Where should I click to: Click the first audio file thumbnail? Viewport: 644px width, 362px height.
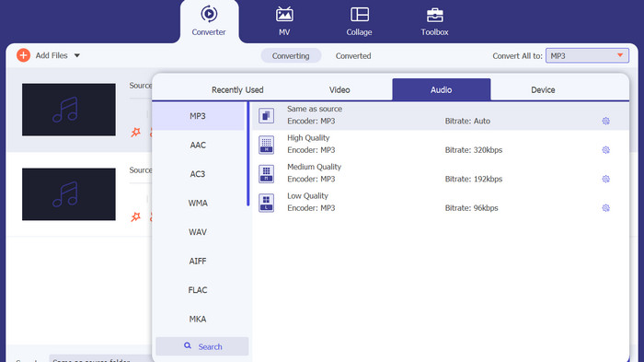pos(69,110)
